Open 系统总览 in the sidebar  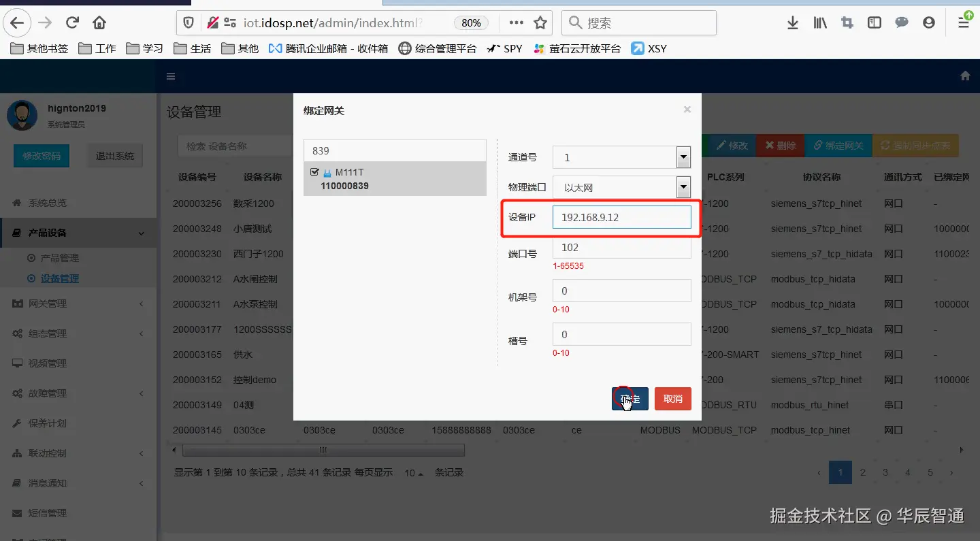pyautogui.click(x=78, y=203)
